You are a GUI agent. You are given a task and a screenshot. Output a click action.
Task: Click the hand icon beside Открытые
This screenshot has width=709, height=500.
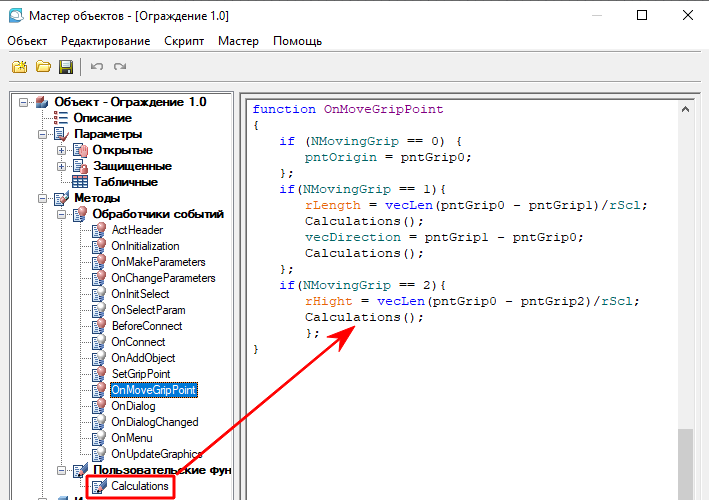coord(80,150)
